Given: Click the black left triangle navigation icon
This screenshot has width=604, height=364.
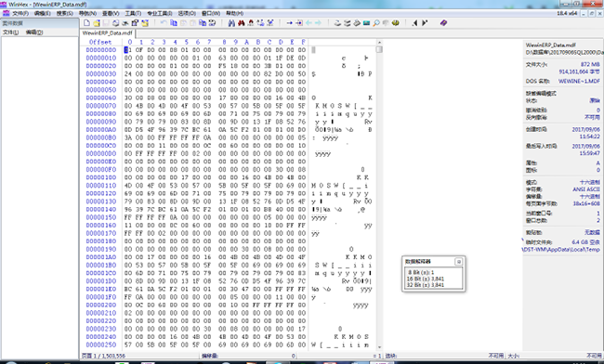Looking at the screenshot, I should [414, 23].
